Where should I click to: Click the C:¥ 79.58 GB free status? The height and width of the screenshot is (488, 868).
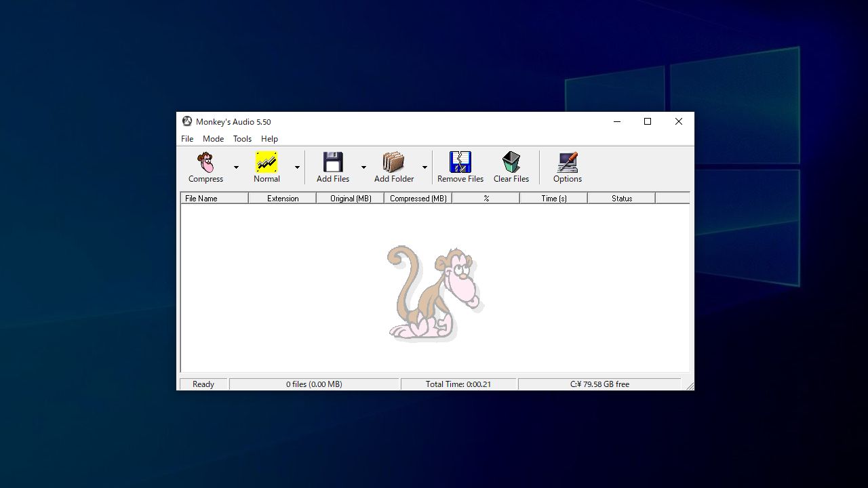click(599, 384)
